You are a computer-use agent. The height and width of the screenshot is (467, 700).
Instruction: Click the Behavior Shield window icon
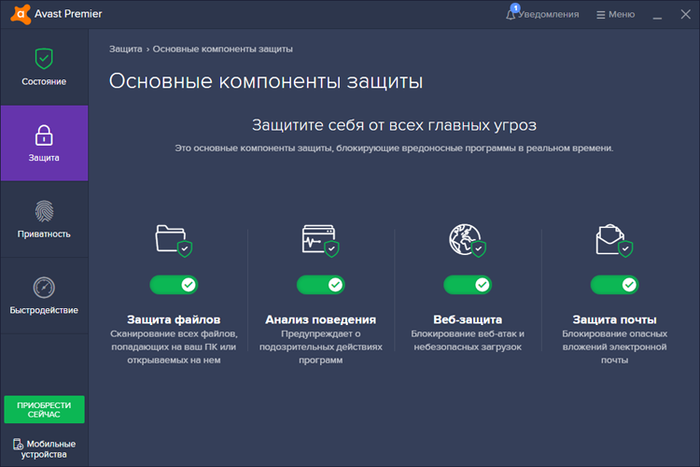coord(319,240)
